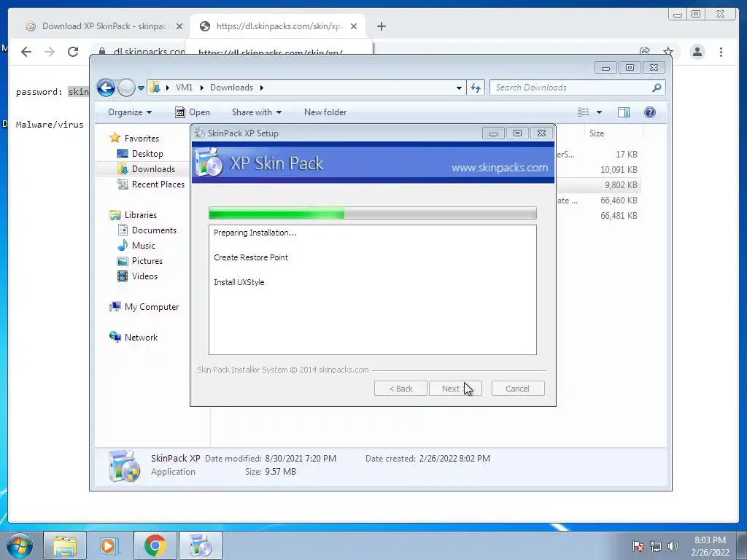The width and height of the screenshot is (747, 560).
Task: Select the file row sized 66,481 KB
Action: [x=598, y=216]
